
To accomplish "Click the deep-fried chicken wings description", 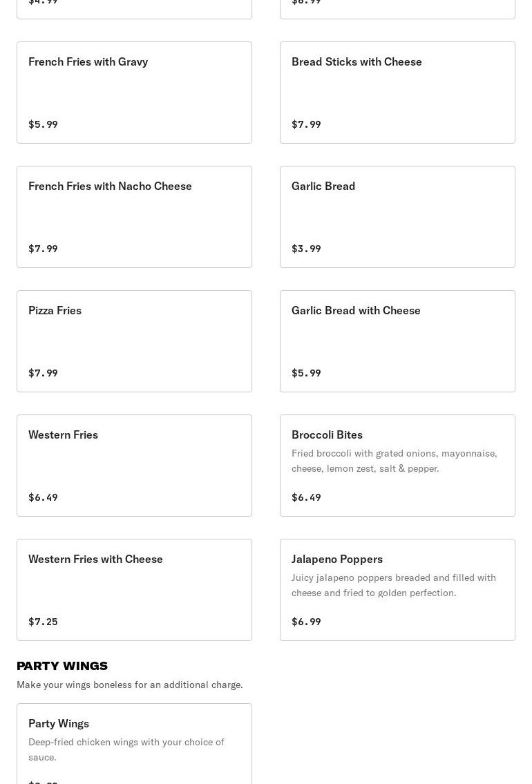I will tap(126, 749).
